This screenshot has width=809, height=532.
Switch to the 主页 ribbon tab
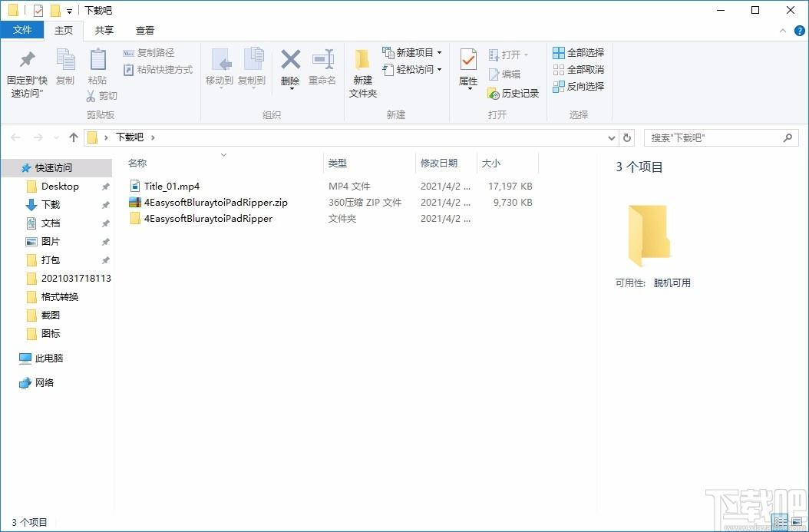click(64, 31)
